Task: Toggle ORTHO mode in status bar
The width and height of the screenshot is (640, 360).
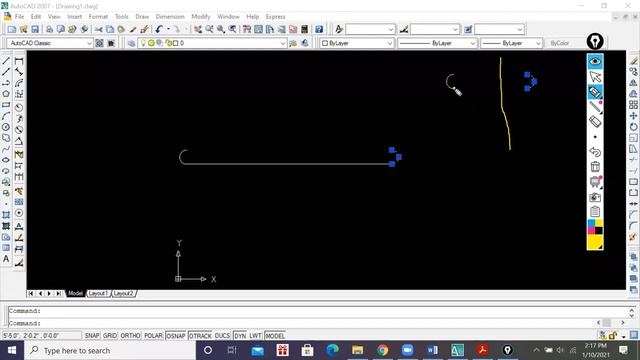Action: [x=131, y=336]
